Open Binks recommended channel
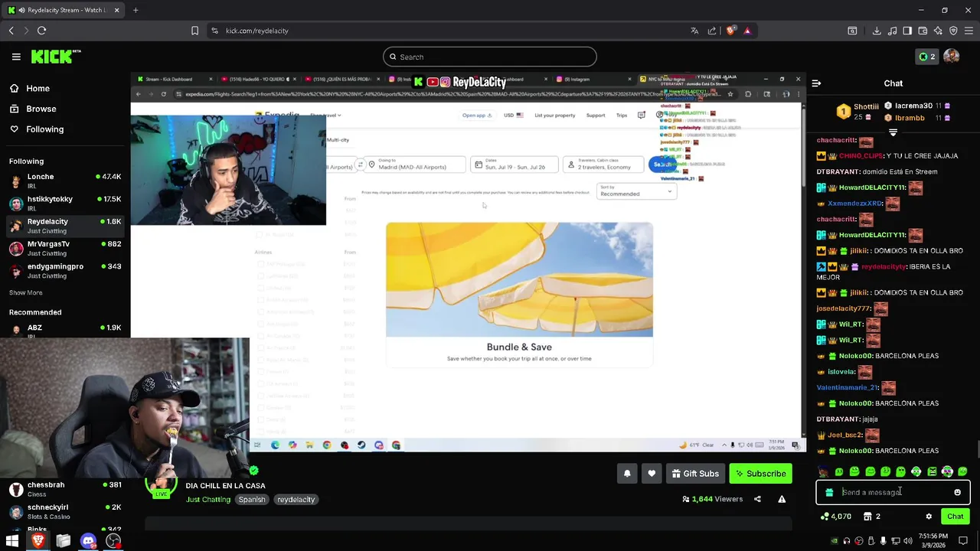The image size is (980, 551). coord(65,529)
